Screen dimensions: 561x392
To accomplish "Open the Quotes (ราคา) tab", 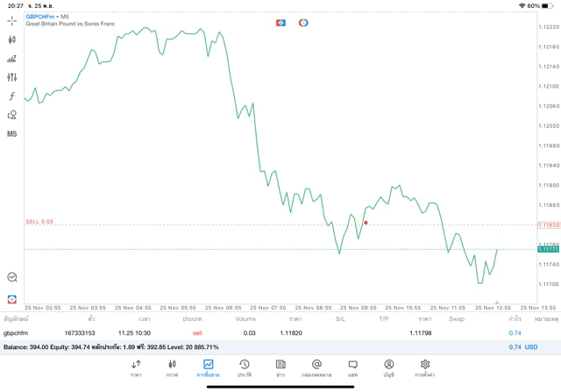I will 136,368.
